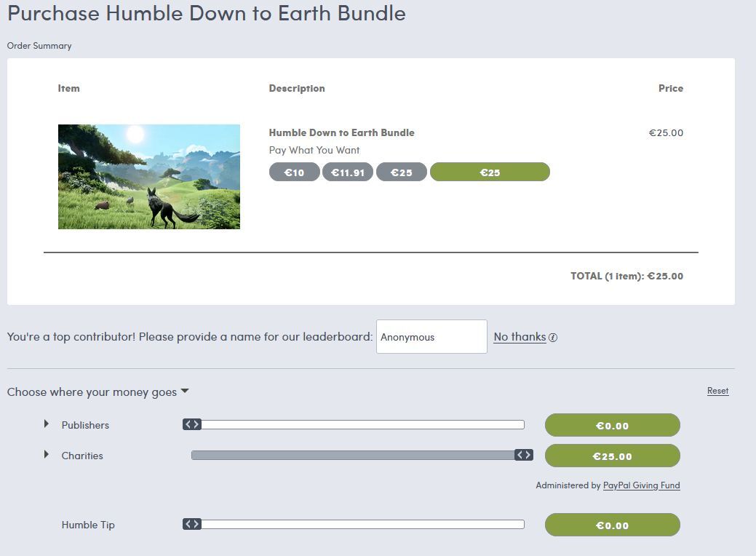The width and height of the screenshot is (756, 556).
Task: Click the info icon beside No thanks
Action: point(553,338)
